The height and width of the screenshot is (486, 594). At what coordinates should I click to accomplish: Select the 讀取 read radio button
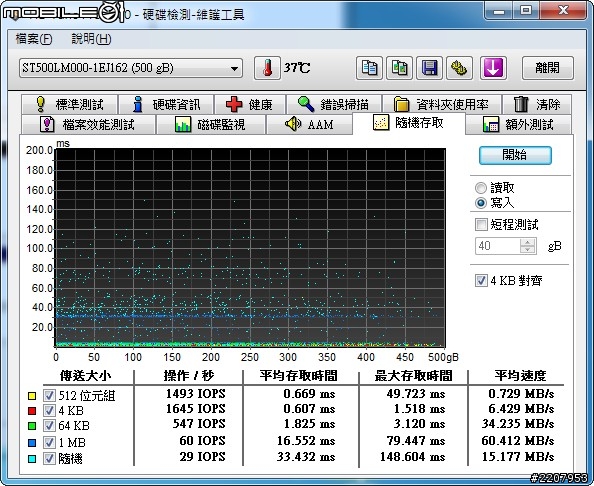(481, 188)
